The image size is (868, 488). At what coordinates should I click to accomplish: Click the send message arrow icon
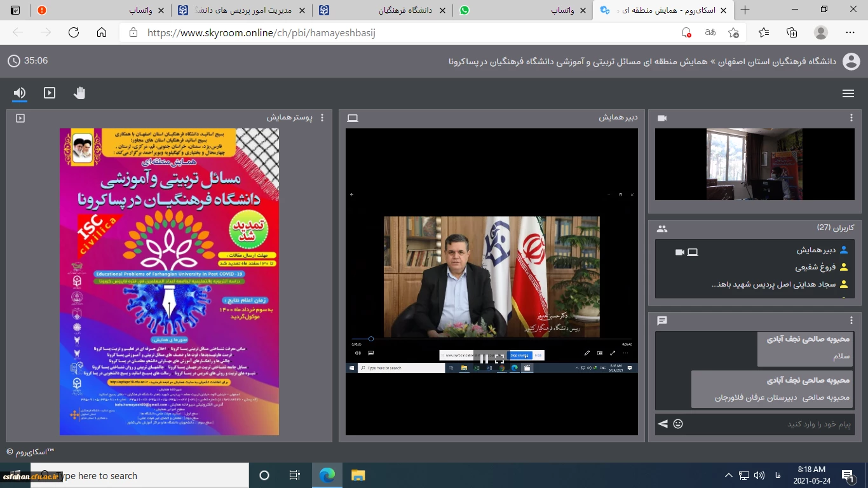pyautogui.click(x=663, y=424)
